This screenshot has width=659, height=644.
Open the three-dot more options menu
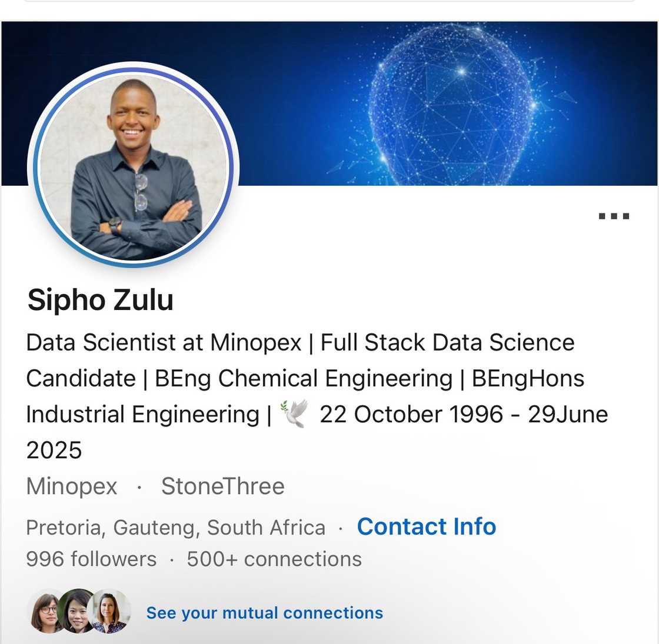click(614, 216)
